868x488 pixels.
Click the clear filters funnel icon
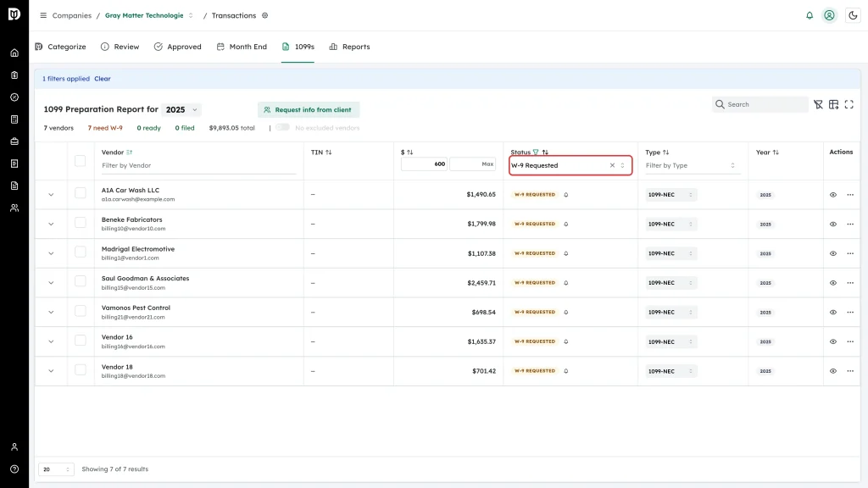coord(818,104)
